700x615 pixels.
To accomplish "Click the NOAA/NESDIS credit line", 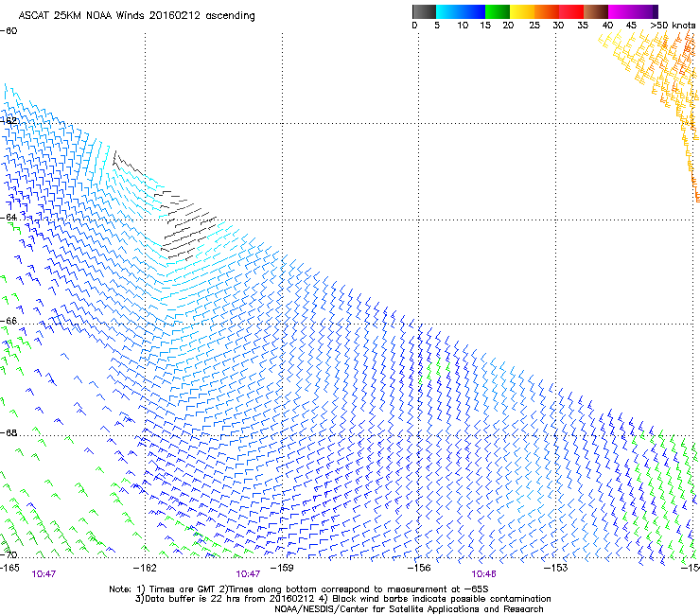I will 409,609.
